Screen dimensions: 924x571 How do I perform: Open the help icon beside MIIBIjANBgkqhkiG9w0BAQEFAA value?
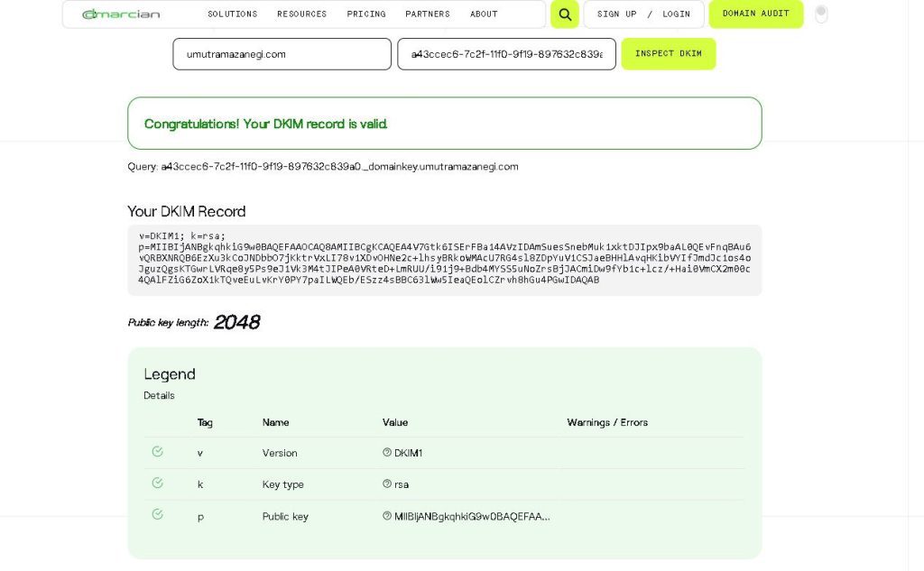click(x=387, y=516)
